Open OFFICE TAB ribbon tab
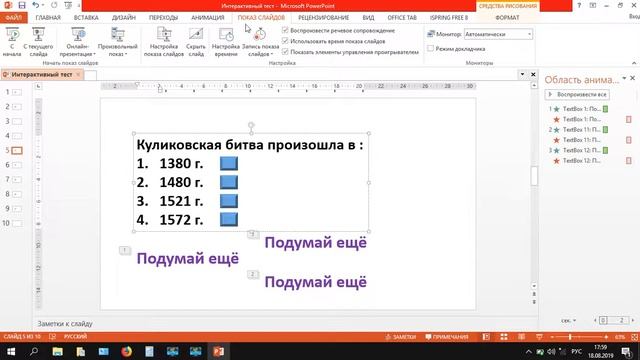The height and width of the screenshot is (360, 640). [402, 18]
